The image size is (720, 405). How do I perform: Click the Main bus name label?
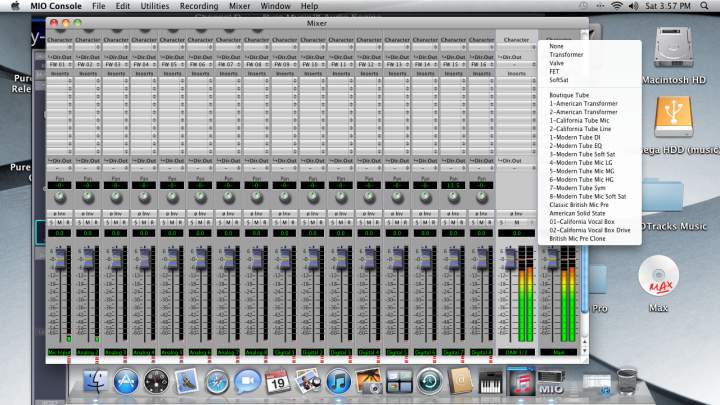click(559, 352)
